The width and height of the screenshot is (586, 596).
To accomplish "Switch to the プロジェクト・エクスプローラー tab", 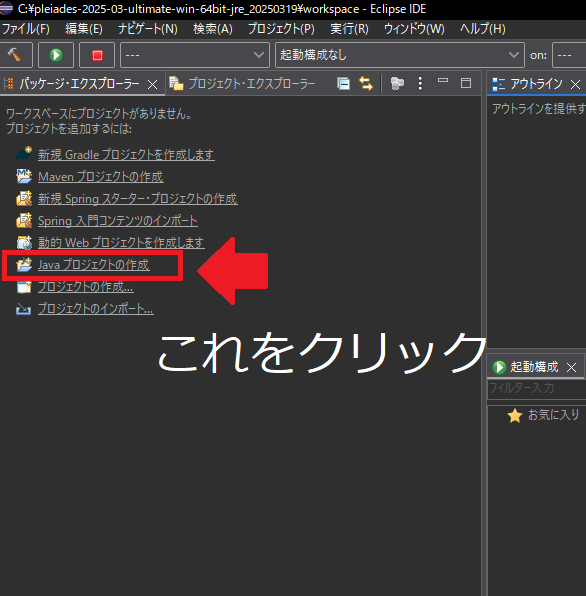I will [x=252, y=84].
